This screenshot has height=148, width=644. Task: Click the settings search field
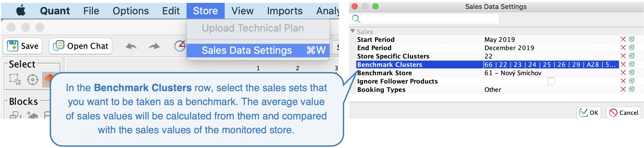(424, 19)
